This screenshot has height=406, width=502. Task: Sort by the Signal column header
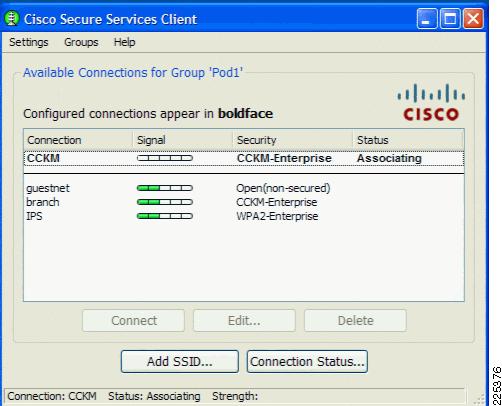(183, 140)
